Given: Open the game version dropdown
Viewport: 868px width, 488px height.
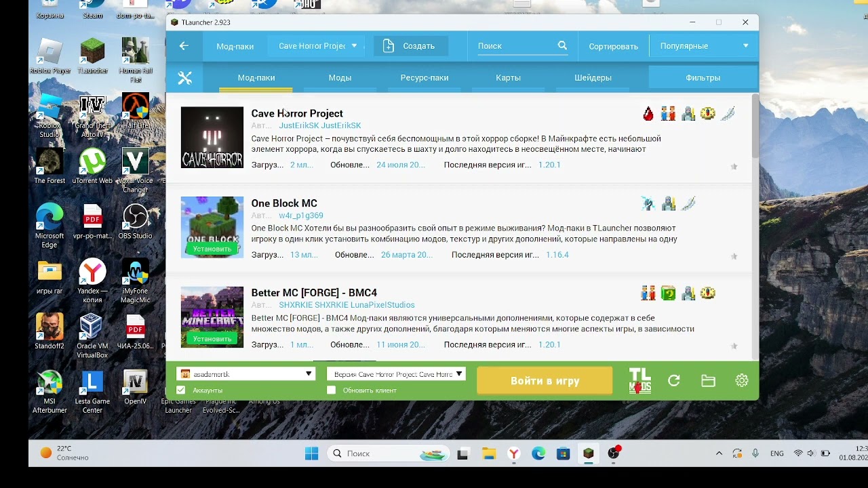Looking at the screenshot, I should (396, 374).
